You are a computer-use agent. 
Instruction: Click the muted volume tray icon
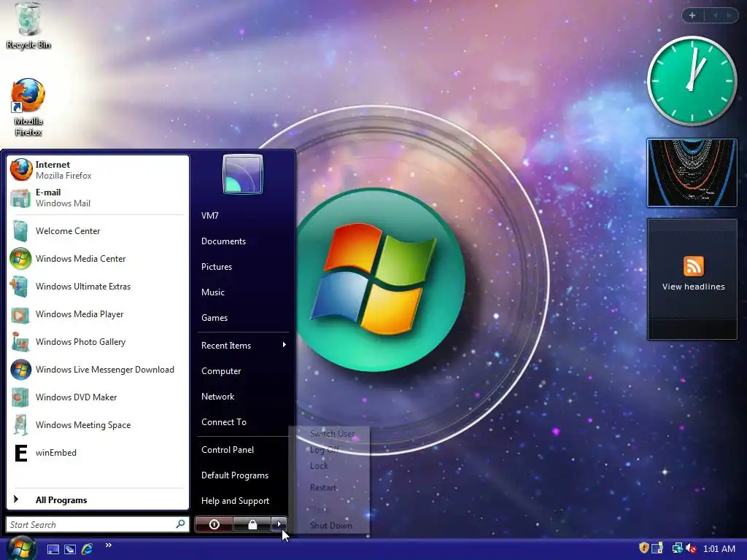point(691,548)
